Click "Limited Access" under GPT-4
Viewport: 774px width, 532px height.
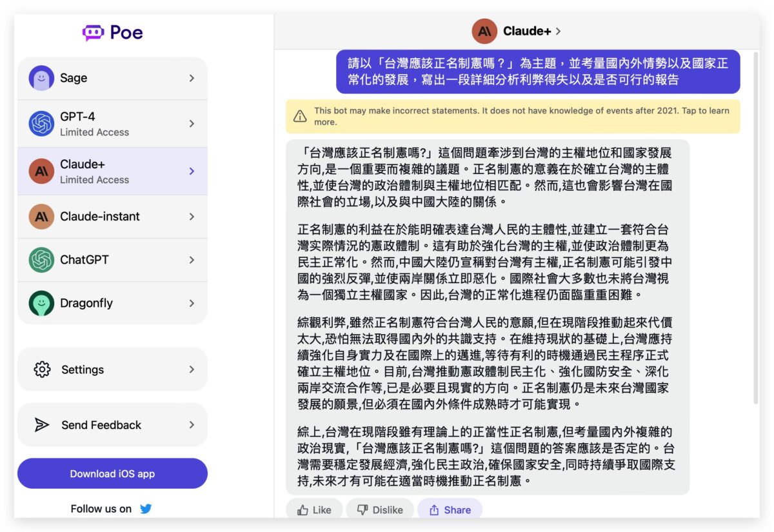pos(94,132)
